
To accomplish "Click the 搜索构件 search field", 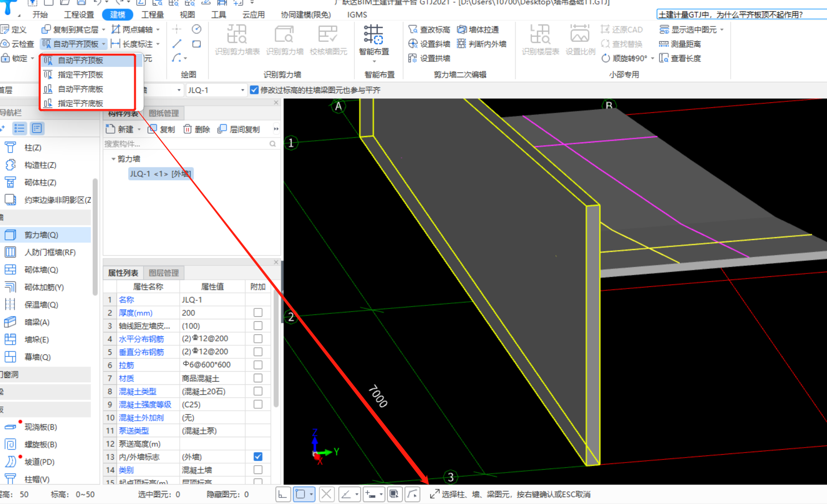I will coord(190,144).
